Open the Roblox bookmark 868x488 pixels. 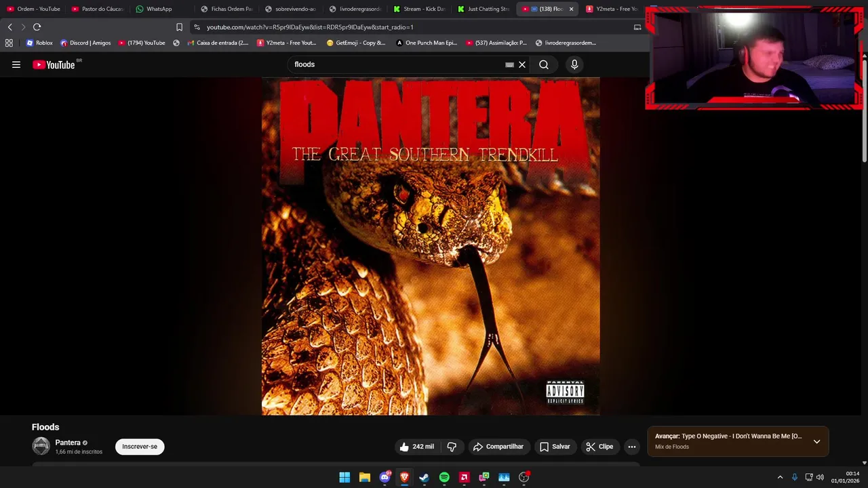[39, 43]
